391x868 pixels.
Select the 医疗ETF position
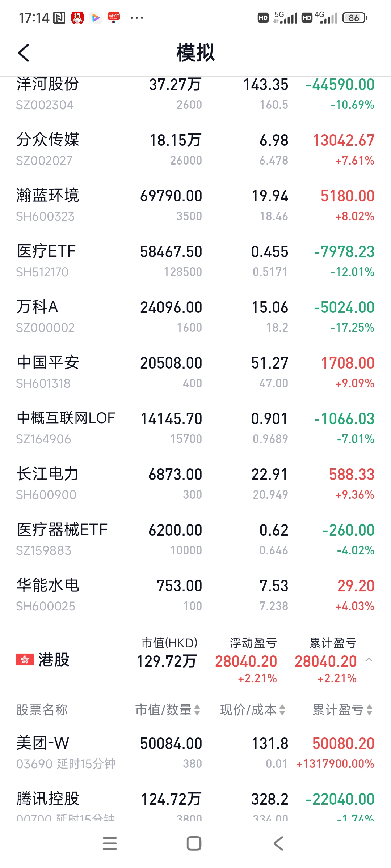195,261
